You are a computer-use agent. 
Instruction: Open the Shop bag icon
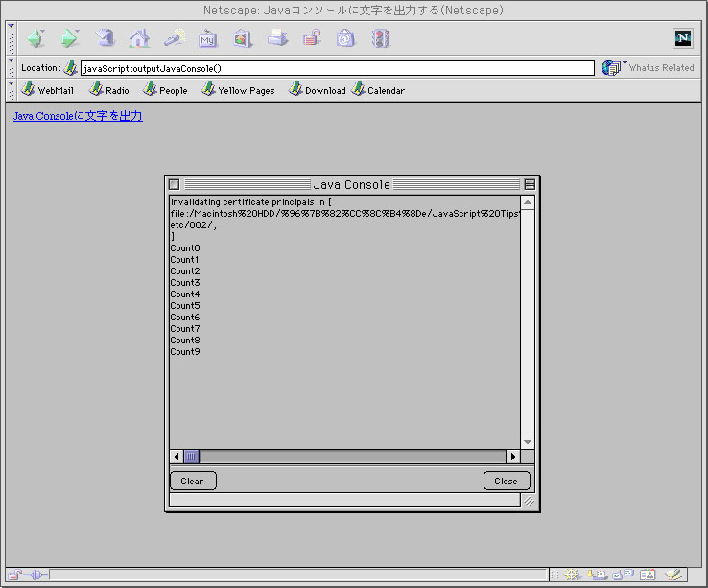pyautogui.click(x=346, y=38)
